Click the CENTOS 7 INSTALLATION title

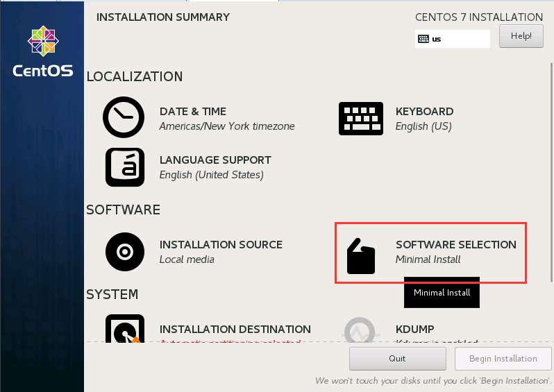click(479, 17)
